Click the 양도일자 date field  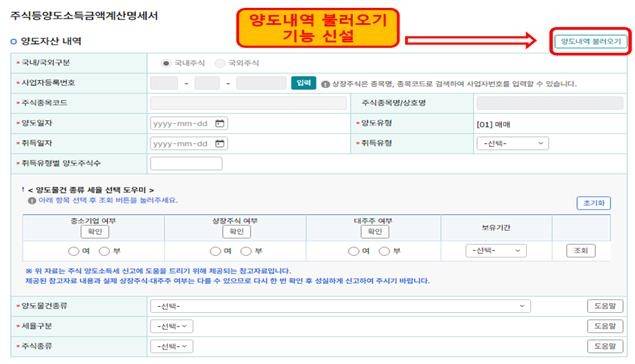coord(189,123)
